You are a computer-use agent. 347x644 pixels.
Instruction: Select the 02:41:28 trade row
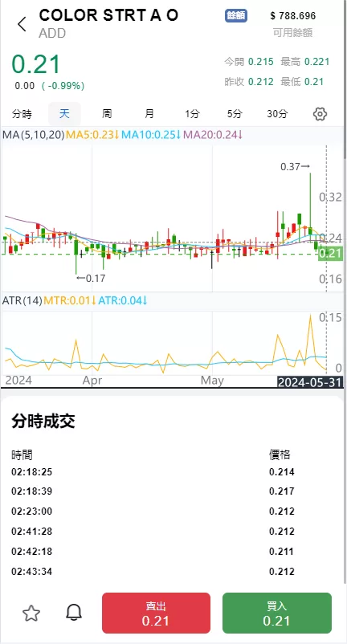click(171, 532)
